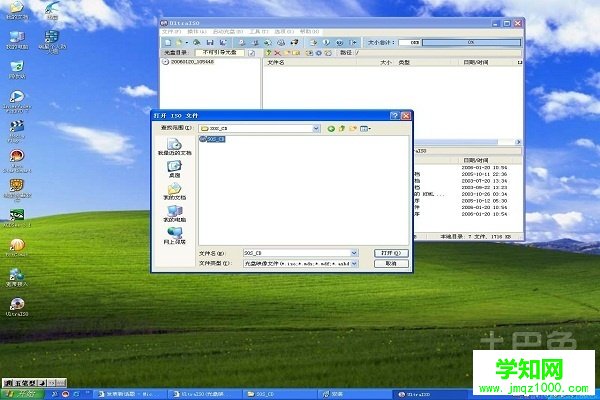Click the Windows Movie Maker desktop icon
This screenshot has width=600, height=400.
point(16,131)
